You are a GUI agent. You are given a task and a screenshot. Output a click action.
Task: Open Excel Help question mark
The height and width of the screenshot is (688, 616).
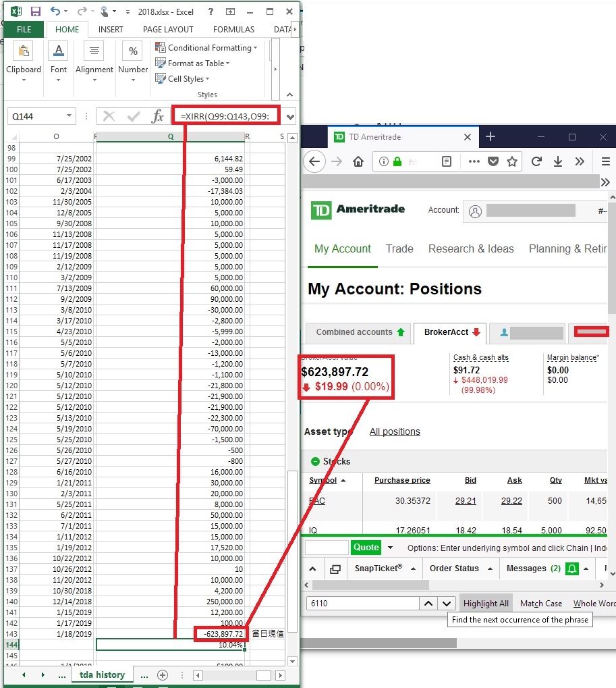coord(211,12)
